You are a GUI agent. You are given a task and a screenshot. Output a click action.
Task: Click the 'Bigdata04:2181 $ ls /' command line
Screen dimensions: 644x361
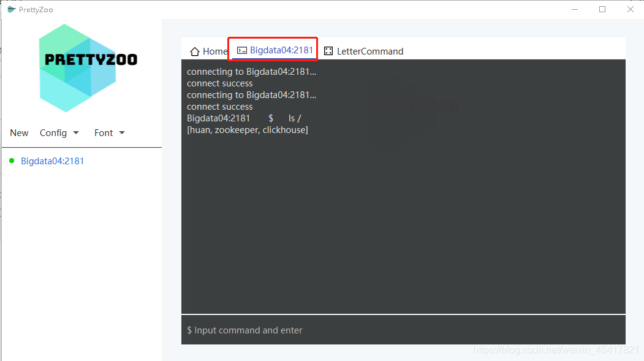tap(244, 118)
